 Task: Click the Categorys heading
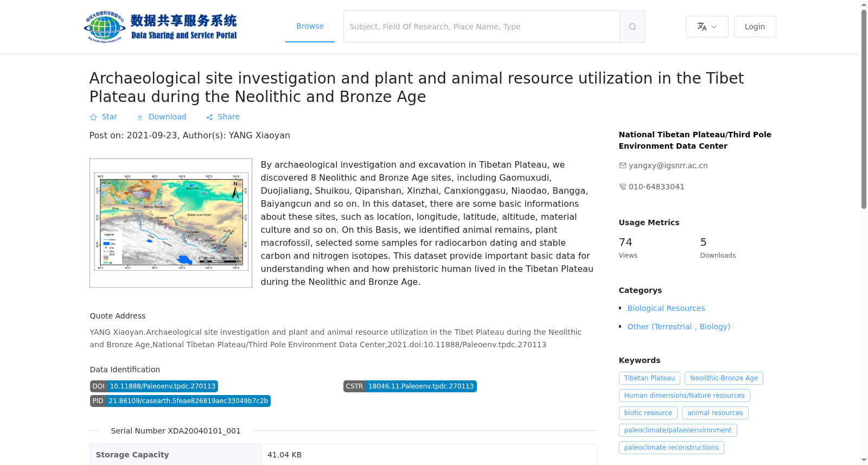[640, 290]
